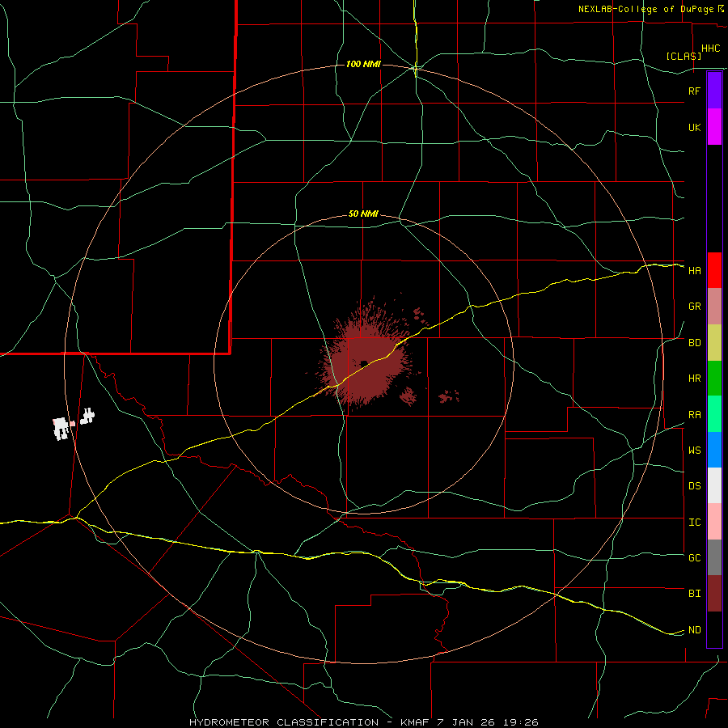Click the BI dark red legend swatch
This screenshot has height=728, width=728.
click(x=714, y=594)
